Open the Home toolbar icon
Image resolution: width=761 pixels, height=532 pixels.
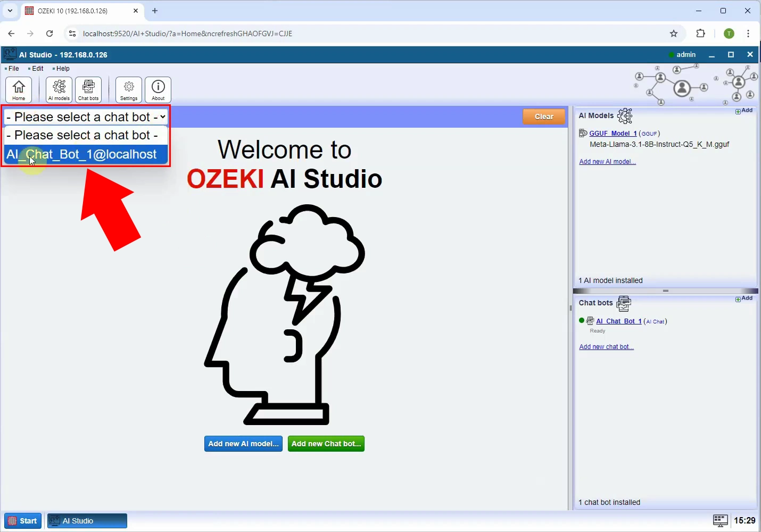(19, 89)
